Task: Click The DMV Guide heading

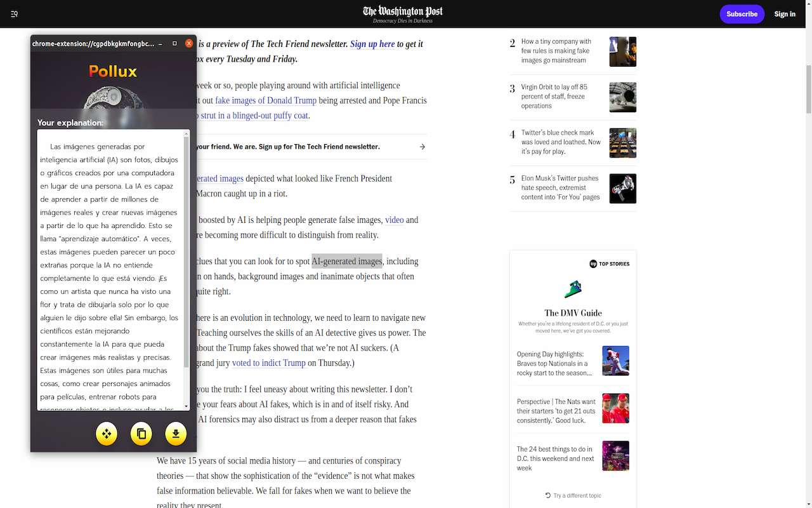Action: click(x=573, y=313)
